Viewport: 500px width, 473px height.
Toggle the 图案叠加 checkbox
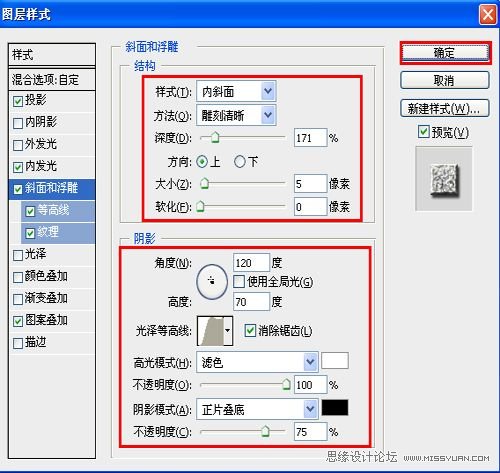pyautogui.click(x=18, y=321)
